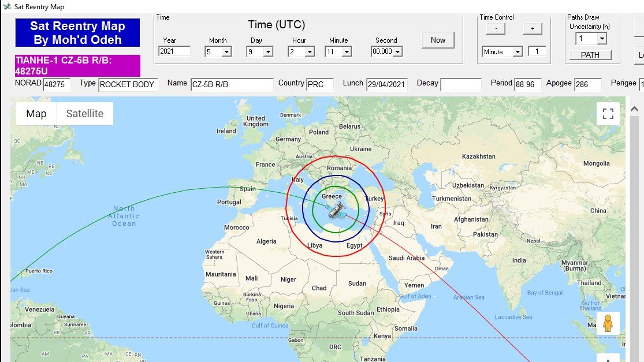Increase time with plus button
This screenshot has width=644, height=362.
coord(533,28)
